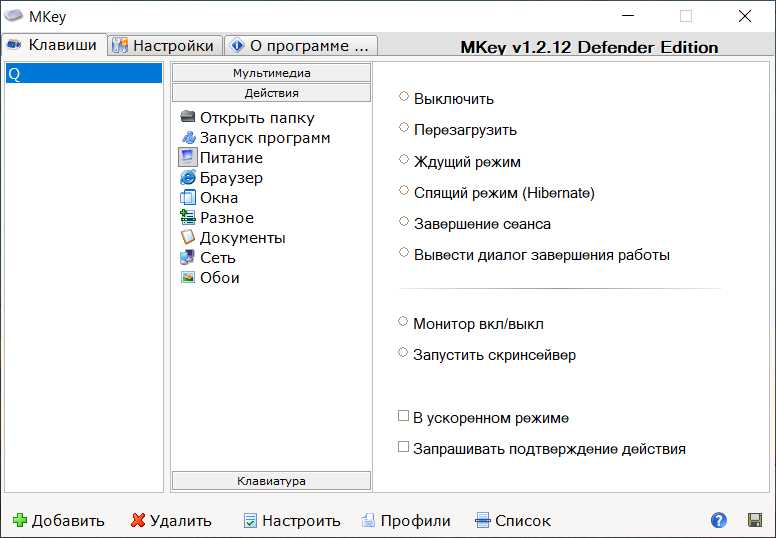Click the blue help question icon
This screenshot has width=776, height=538.
point(719,520)
